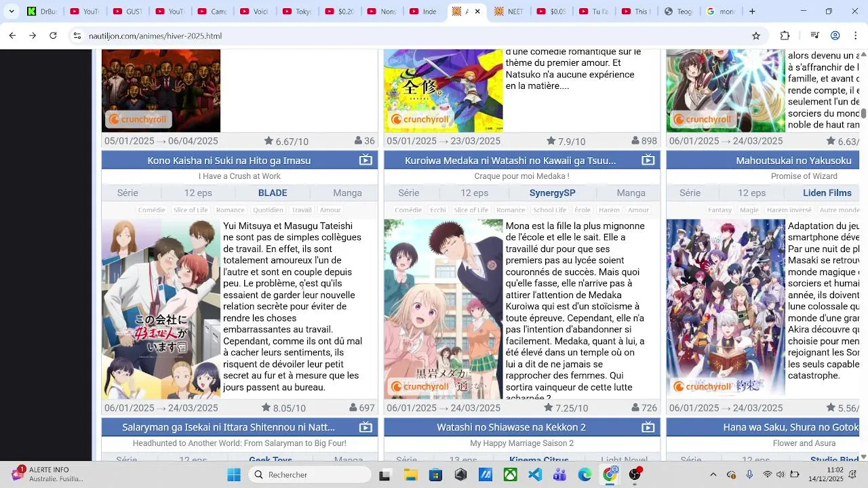This screenshot has height=488, width=868.
Task: Click the Kuroiwa Medaka school poster
Action: click(x=443, y=309)
